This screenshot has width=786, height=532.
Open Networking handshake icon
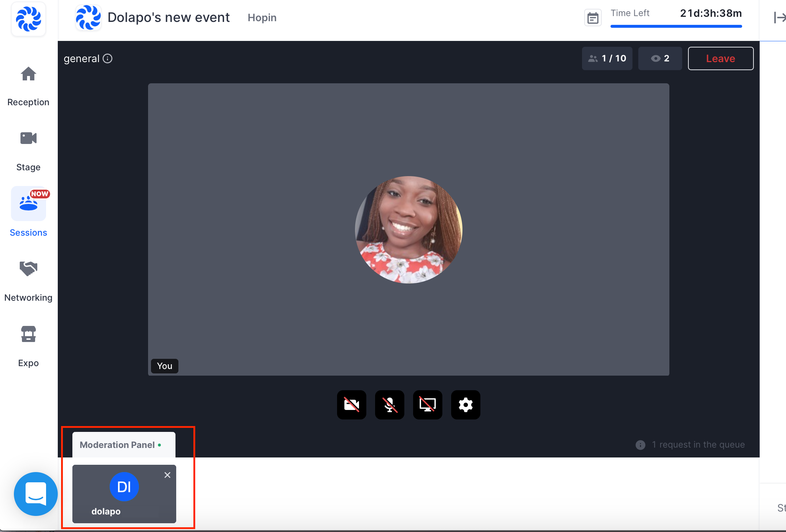click(x=29, y=269)
